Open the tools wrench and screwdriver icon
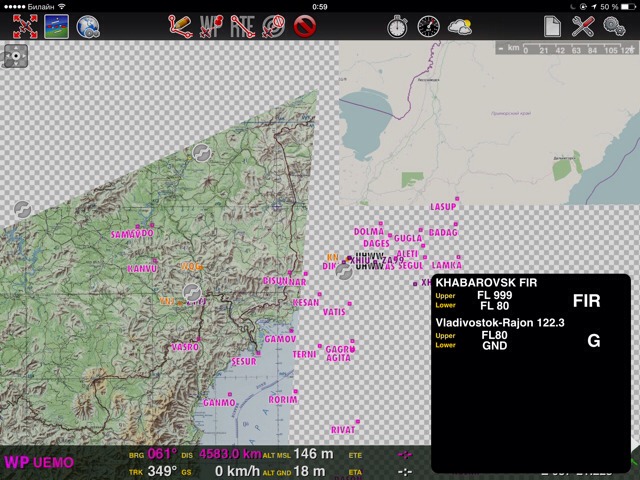Image resolution: width=640 pixels, height=480 pixels. click(583, 27)
